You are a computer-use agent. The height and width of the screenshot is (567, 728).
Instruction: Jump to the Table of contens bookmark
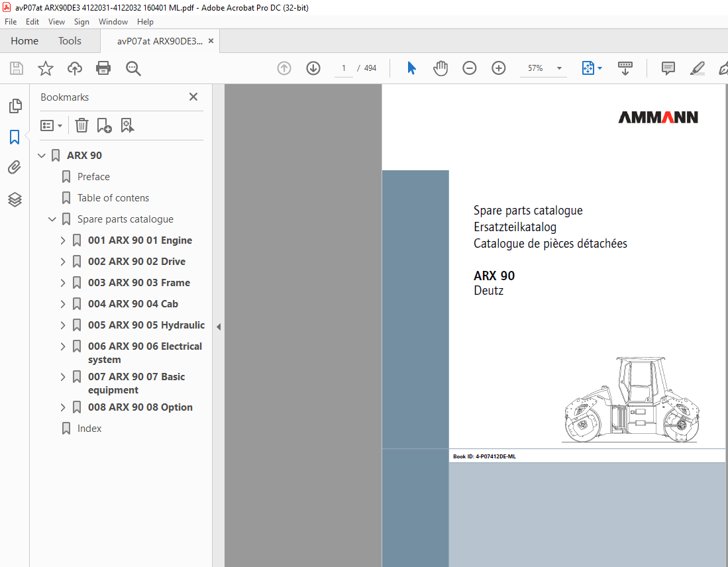(113, 198)
